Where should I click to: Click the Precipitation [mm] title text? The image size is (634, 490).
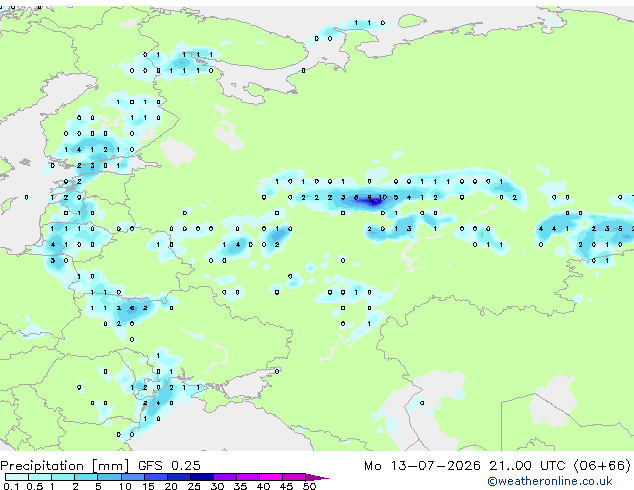pos(65,466)
